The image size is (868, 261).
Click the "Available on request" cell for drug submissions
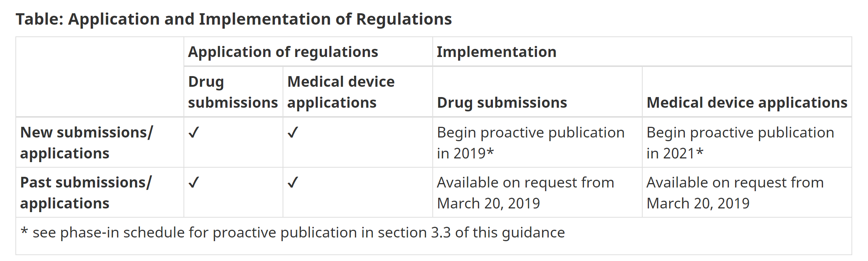click(525, 193)
